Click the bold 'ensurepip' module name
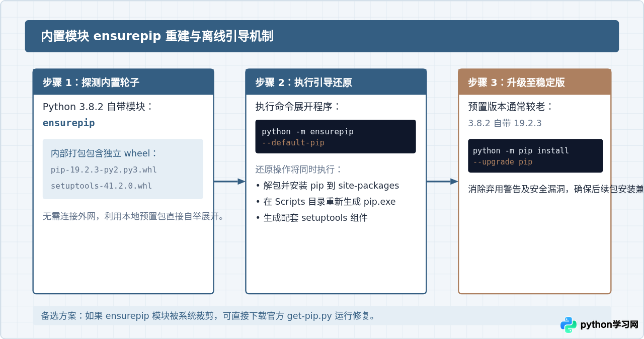The image size is (644, 339). coord(68,123)
